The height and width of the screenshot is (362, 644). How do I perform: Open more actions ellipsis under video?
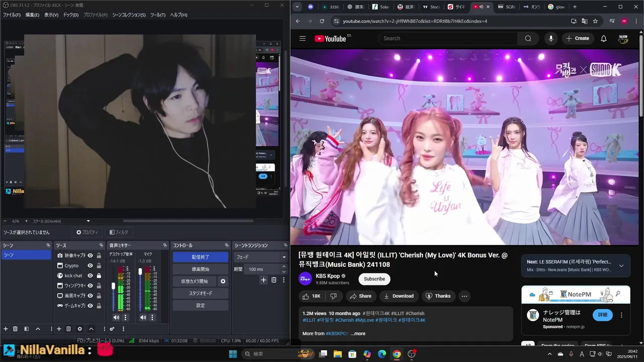(x=464, y=296)
